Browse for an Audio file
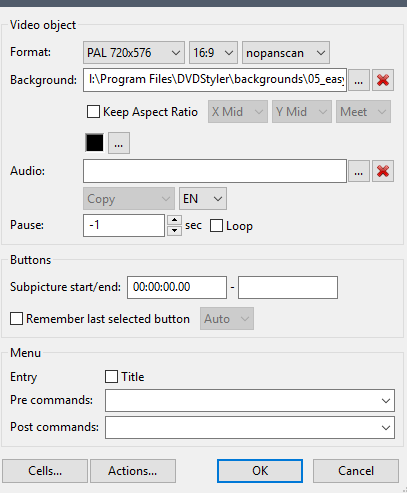The height and width of the screenshot is (493, 407). (x=359, y=171)
